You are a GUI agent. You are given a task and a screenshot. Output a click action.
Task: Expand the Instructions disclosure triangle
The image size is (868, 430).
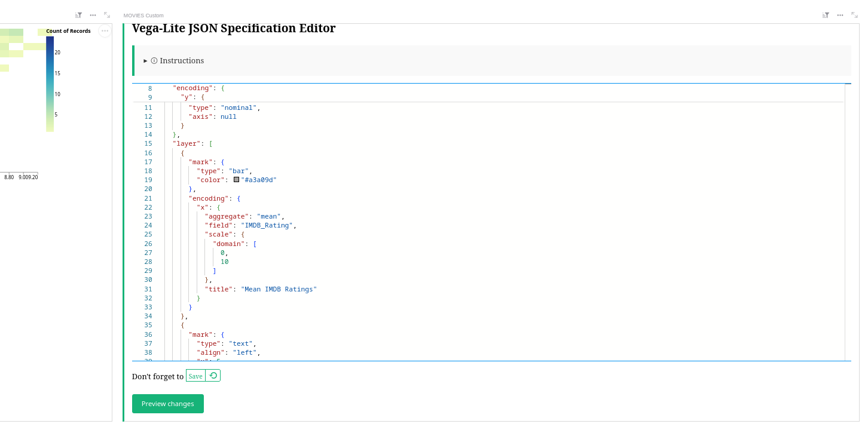tap(145, 61)
